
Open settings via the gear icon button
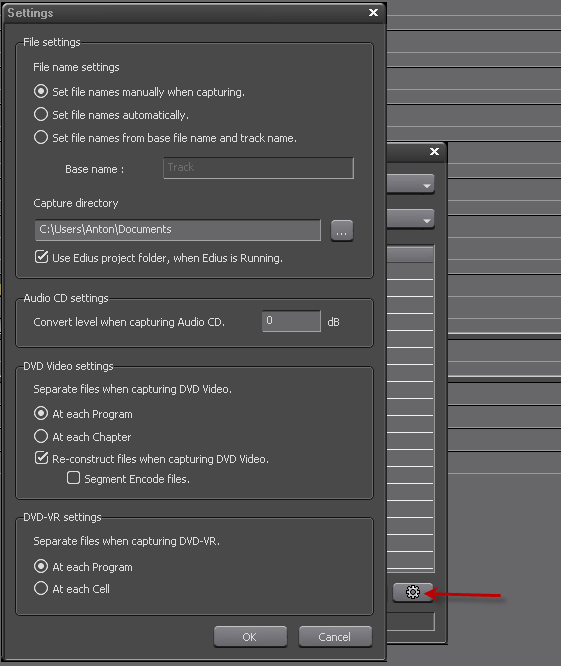click(413, 592)
